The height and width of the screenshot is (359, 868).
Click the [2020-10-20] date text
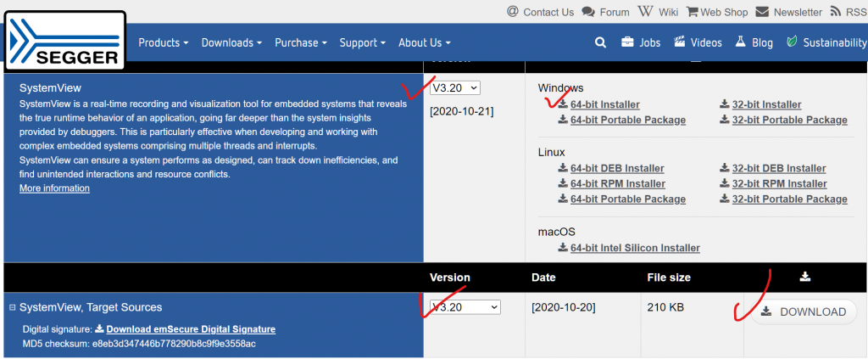click(x=564, y=307)
